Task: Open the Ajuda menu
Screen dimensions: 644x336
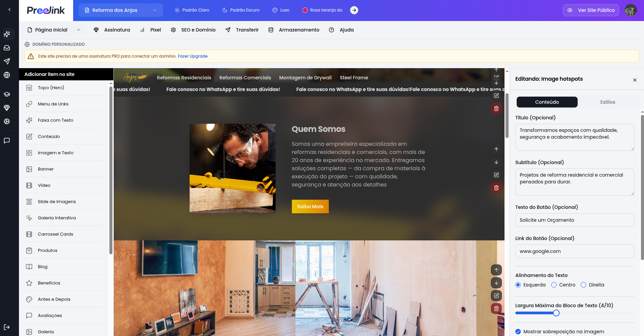Action: (x=341, y=30)
